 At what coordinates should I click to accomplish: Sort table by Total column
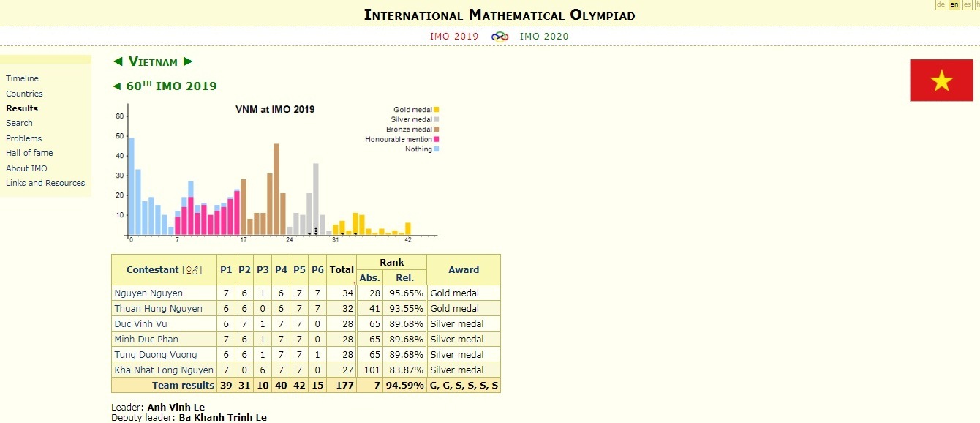(342, 270)
